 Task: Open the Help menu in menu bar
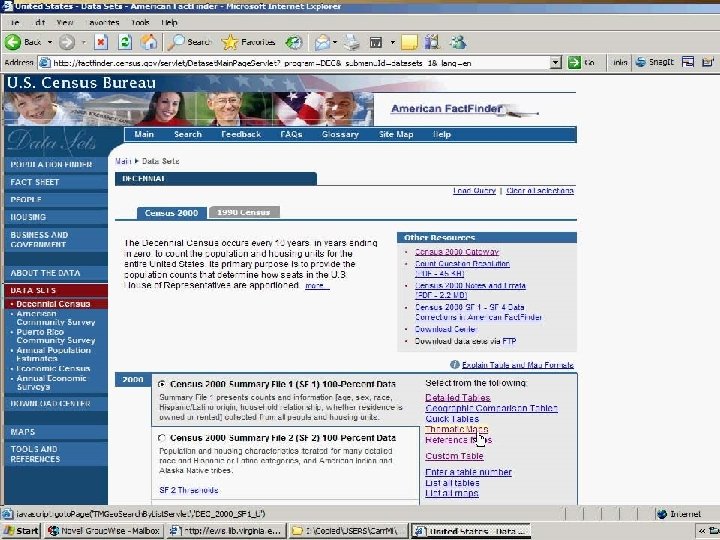[x=169, y=22]
